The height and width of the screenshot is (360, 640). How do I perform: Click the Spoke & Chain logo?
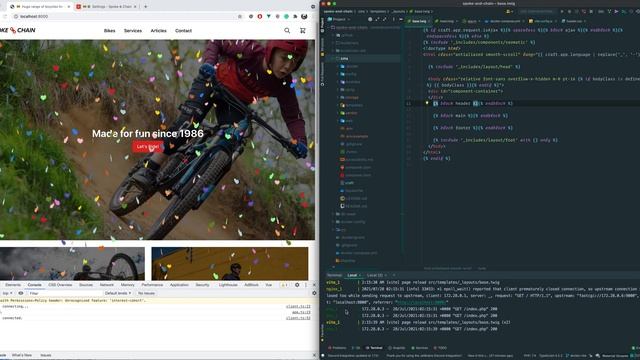click(x=18, y=30)
